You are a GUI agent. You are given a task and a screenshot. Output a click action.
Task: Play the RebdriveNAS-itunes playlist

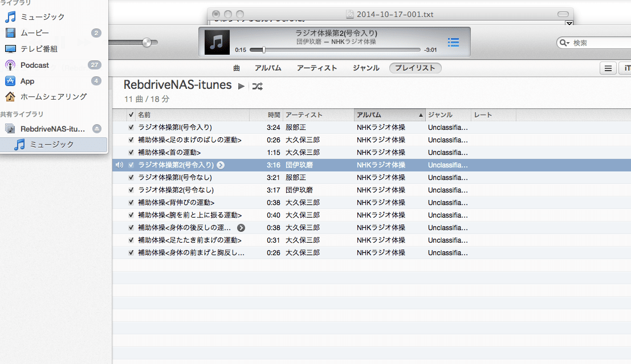pyautogui.click(x=241, y=86)
